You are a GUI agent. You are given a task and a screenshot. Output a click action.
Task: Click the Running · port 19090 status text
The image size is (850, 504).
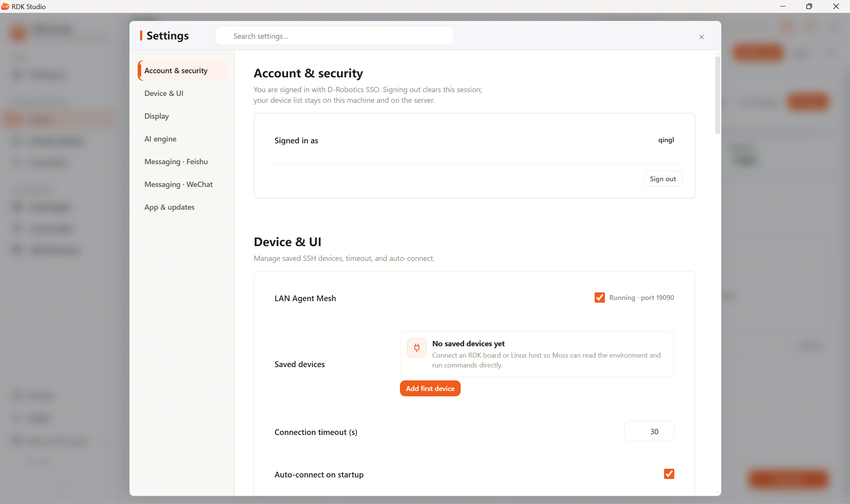pyautogui.click(x=641, y=298)
